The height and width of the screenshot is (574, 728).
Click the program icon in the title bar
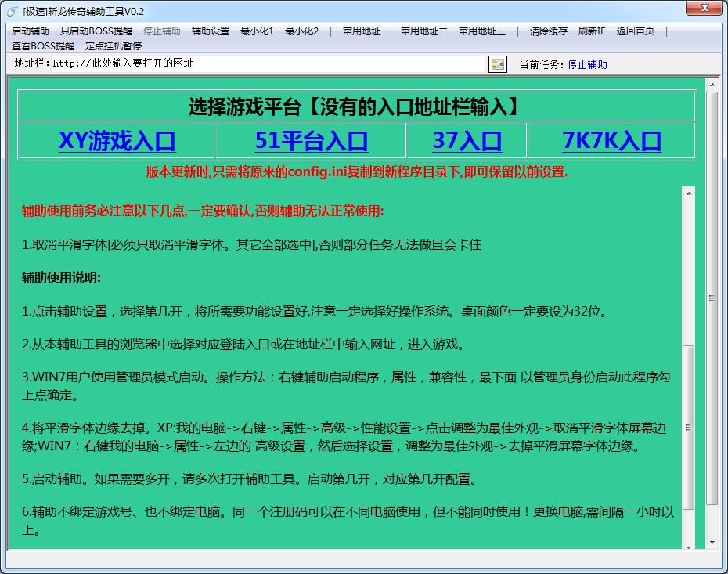[13, 9]
